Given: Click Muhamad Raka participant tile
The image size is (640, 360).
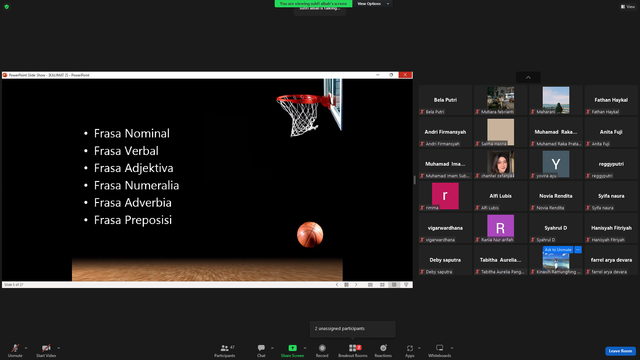Looking at the screenshot, I should 556,132.
